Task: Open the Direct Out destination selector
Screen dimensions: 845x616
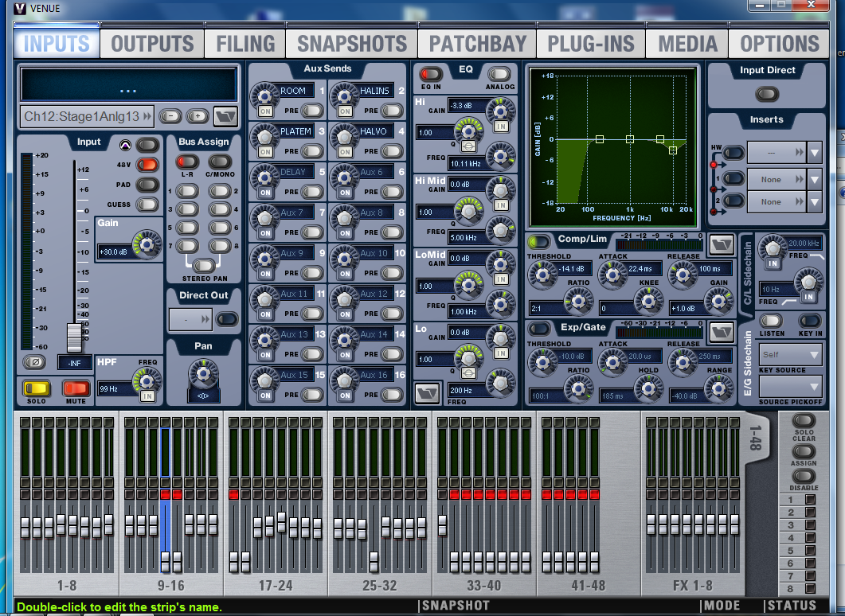Action: point(190,319)
